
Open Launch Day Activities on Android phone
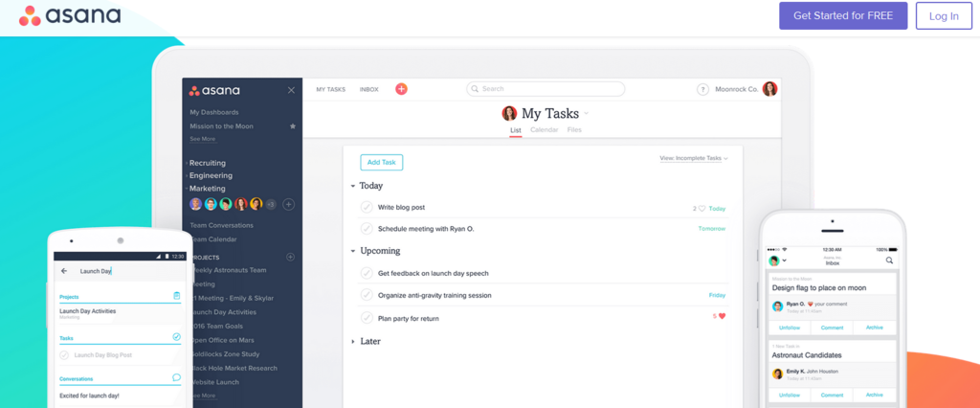[87, 312]
